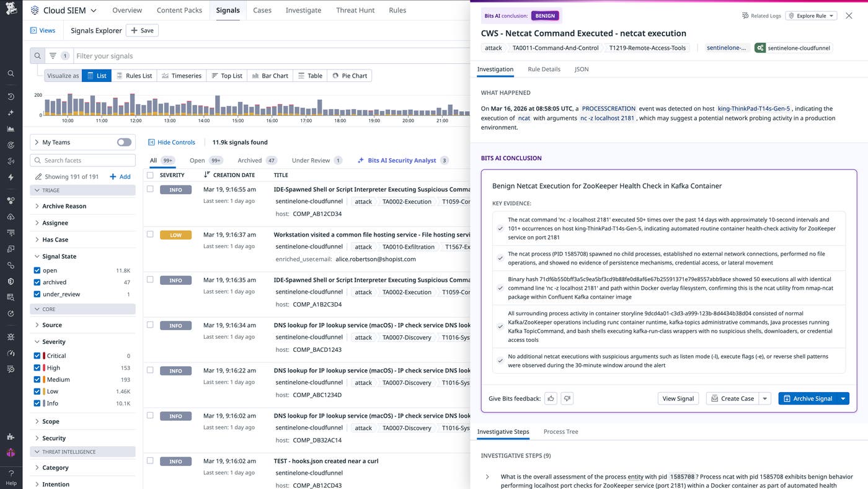The image size is (868, 489).
Task: Select the search icon in the left navigation rail
Action: tap(10, 73)
